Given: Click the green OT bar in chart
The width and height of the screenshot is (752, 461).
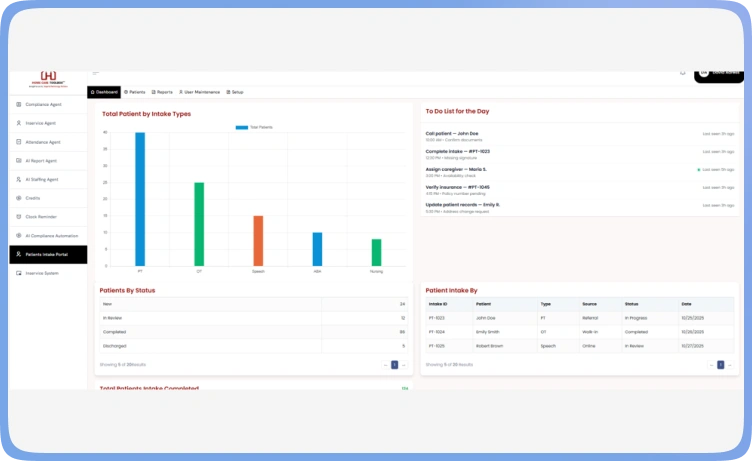Looking at the screenshot, I should (x=199, y=224).
